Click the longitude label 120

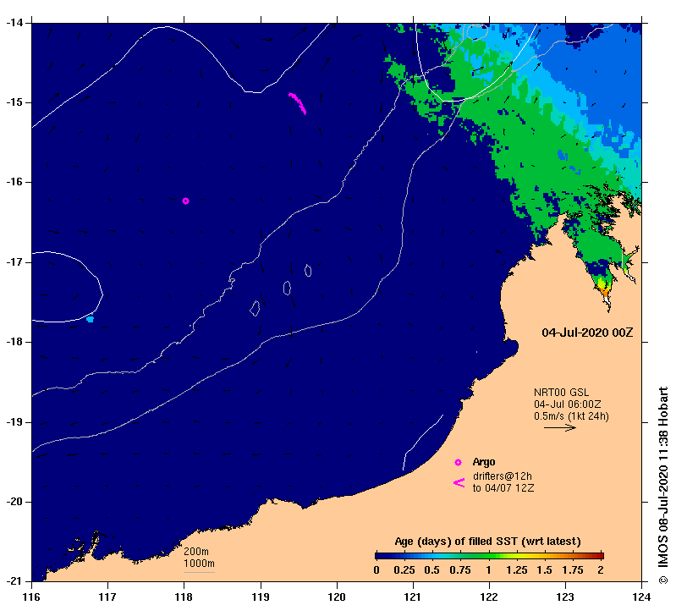pos(337,597)
